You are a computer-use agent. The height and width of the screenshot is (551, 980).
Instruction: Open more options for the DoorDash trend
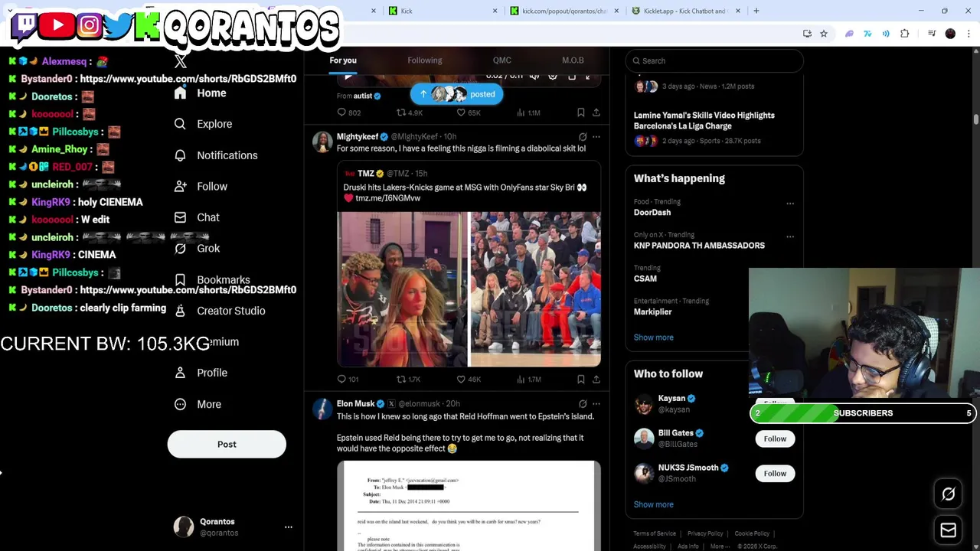[x=790, y=204]
